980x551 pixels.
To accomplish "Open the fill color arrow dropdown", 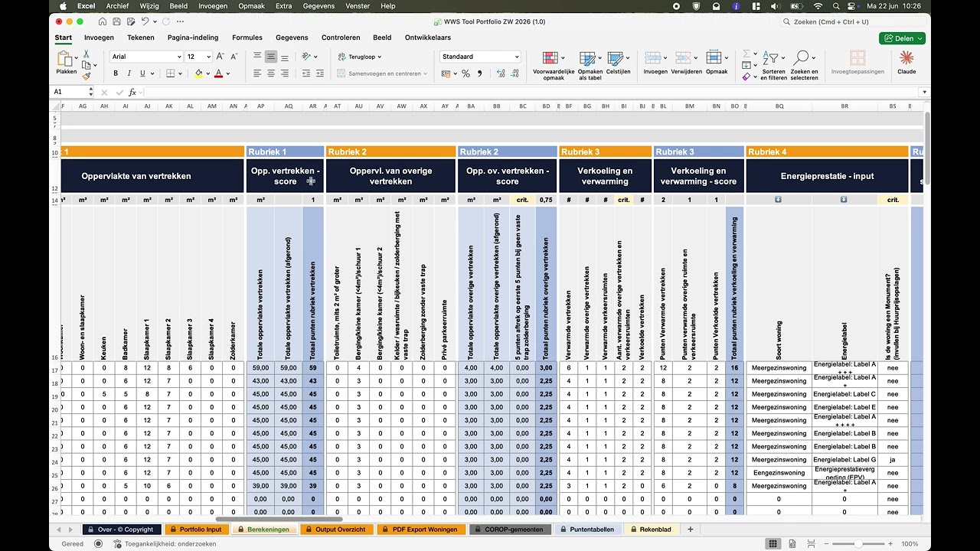I will coord(208,73).
